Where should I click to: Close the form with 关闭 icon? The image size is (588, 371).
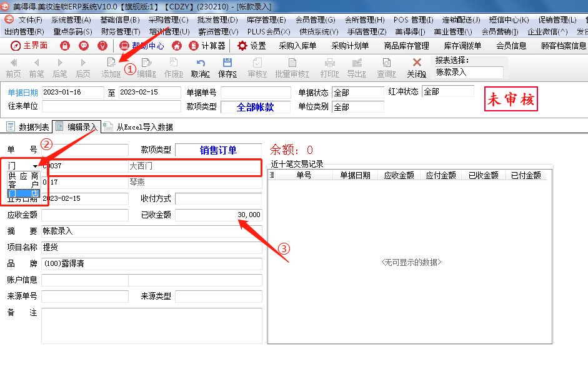[417, 68]
